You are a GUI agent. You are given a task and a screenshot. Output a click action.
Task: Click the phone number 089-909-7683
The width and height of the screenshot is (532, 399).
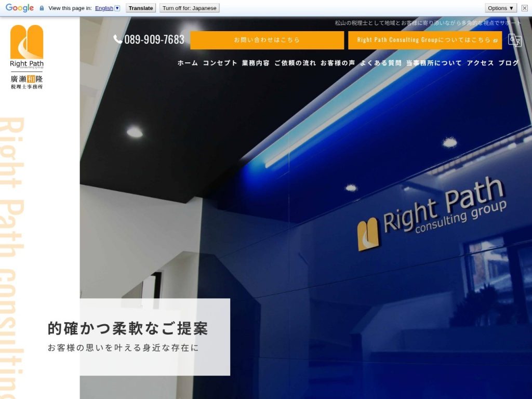(x=154, y=39)
